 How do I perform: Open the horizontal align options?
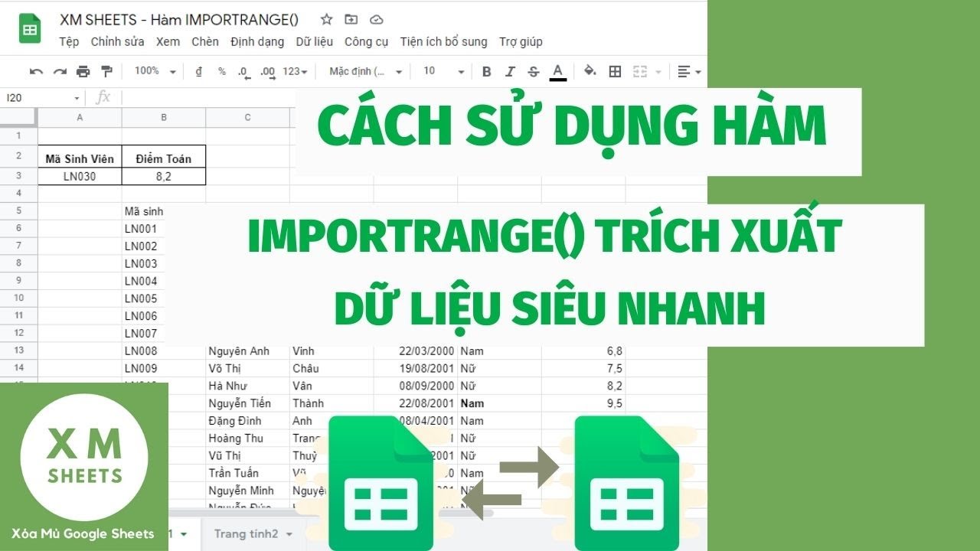[x=689, y=71]
